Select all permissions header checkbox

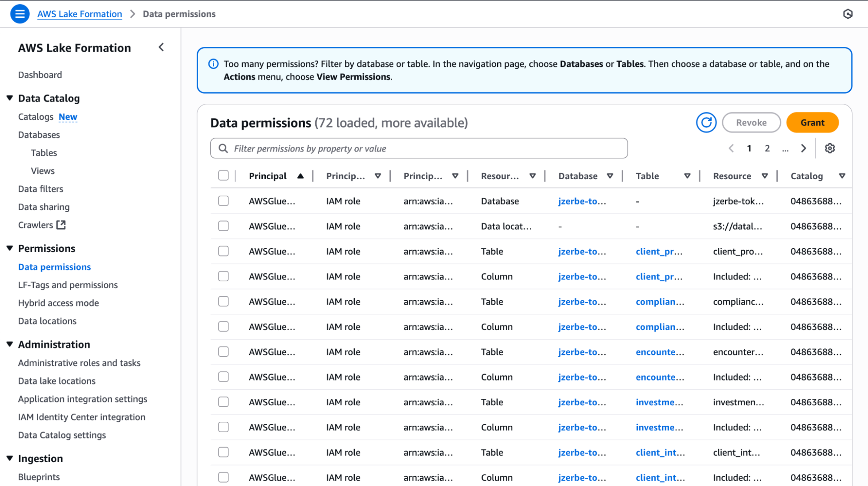[223, 175]
